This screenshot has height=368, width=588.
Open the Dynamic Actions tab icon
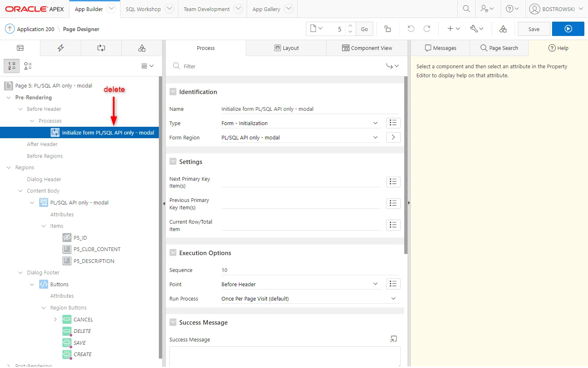pos(60,48)
